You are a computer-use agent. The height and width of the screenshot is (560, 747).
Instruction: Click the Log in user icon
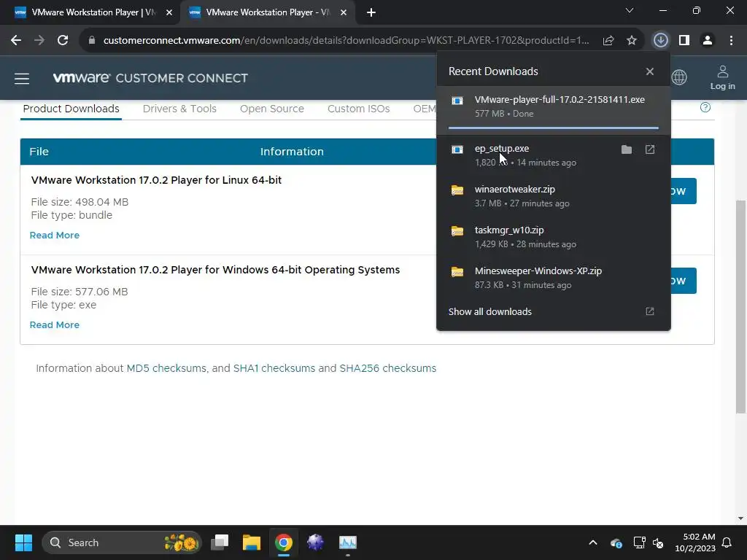(x=723, y=77)
